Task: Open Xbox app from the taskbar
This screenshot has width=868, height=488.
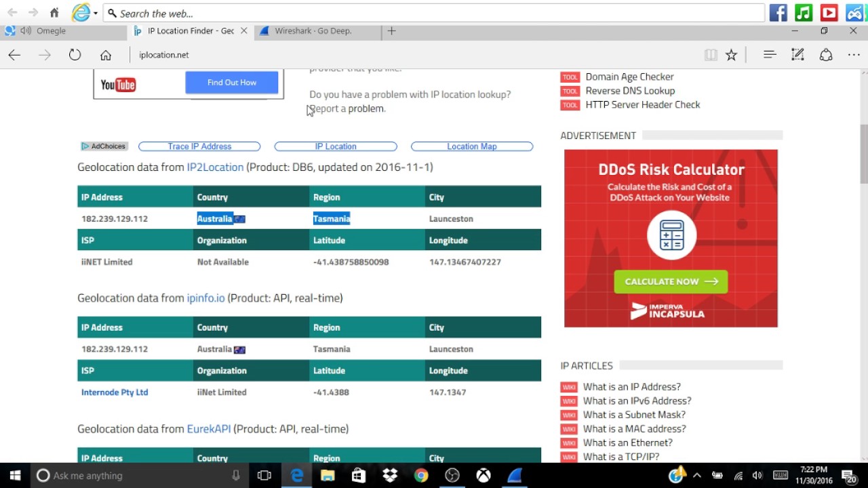Action: point(484,476)
